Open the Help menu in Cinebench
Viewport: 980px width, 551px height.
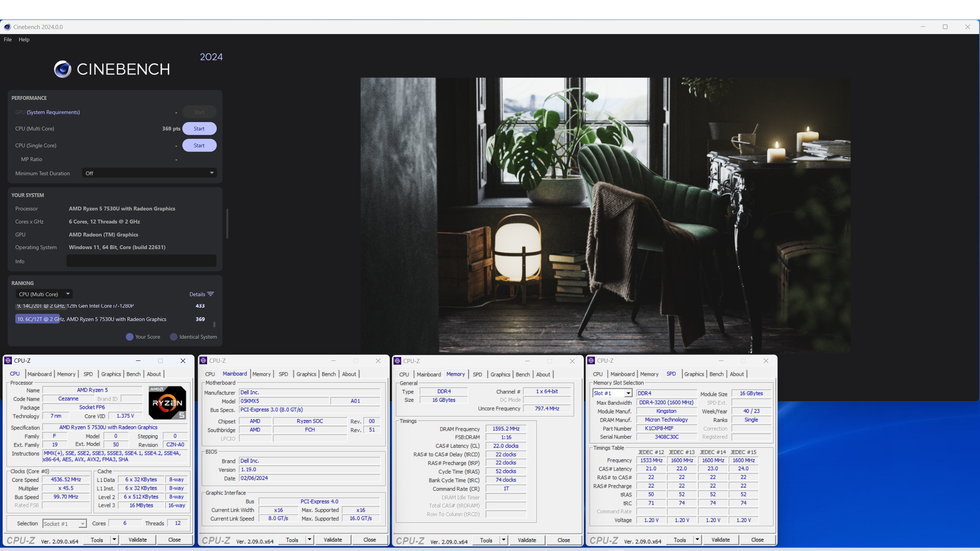point(24,39)
